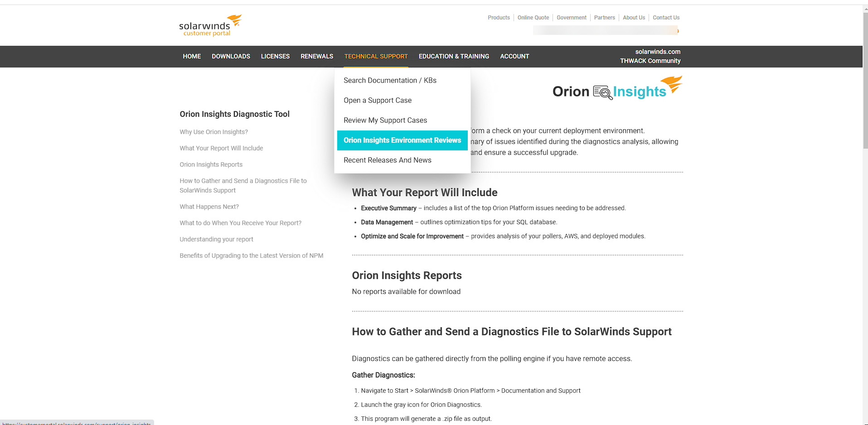Open the ACCOUNT nav menu
Screen dimensions: 868x425
click(x=514, y=56)
